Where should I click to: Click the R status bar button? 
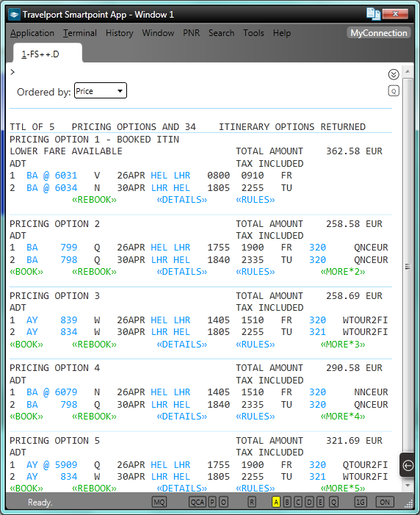point(252,503)
